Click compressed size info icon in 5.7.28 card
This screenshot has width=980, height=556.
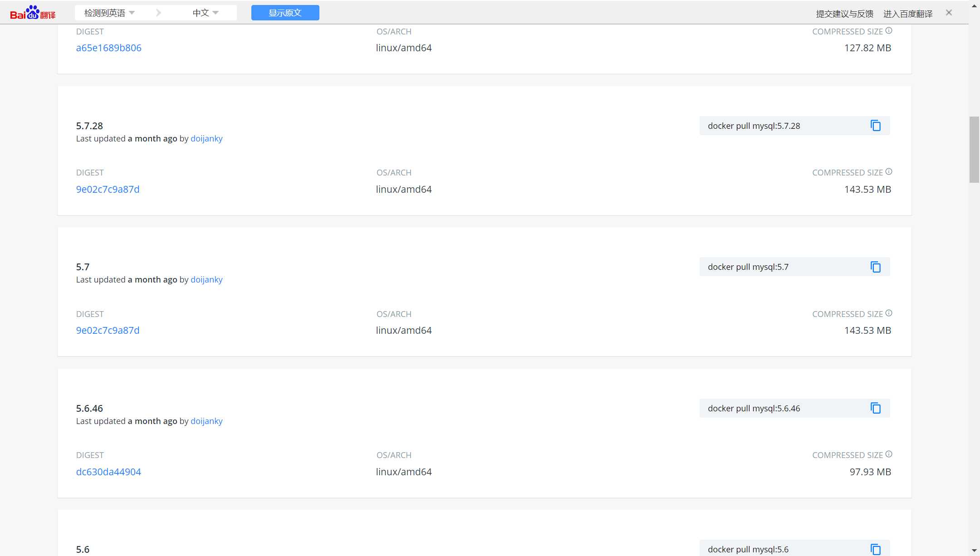(x=889, y=172)
